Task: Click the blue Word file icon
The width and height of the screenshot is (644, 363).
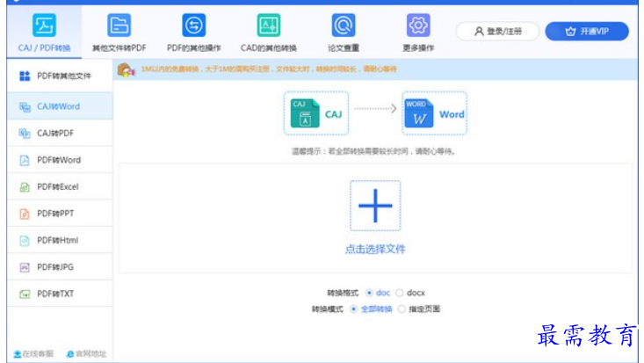Action: [418, 113]
